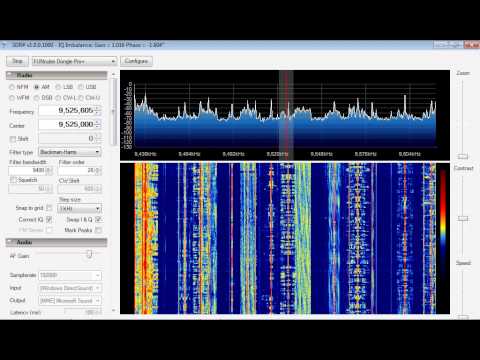
Task: Select the CW-L mode radio button
Action: coord(58,98)
